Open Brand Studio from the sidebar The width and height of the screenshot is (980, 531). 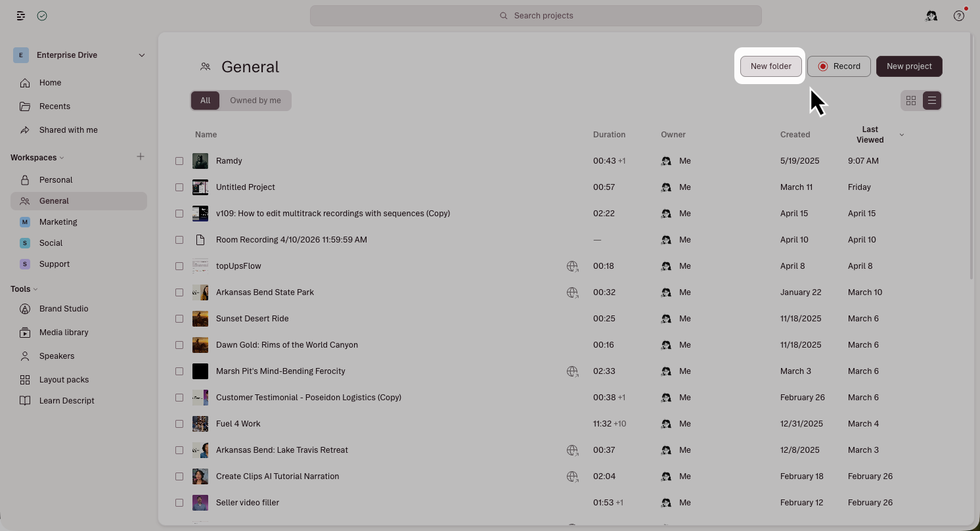click(x=64, y=308)
